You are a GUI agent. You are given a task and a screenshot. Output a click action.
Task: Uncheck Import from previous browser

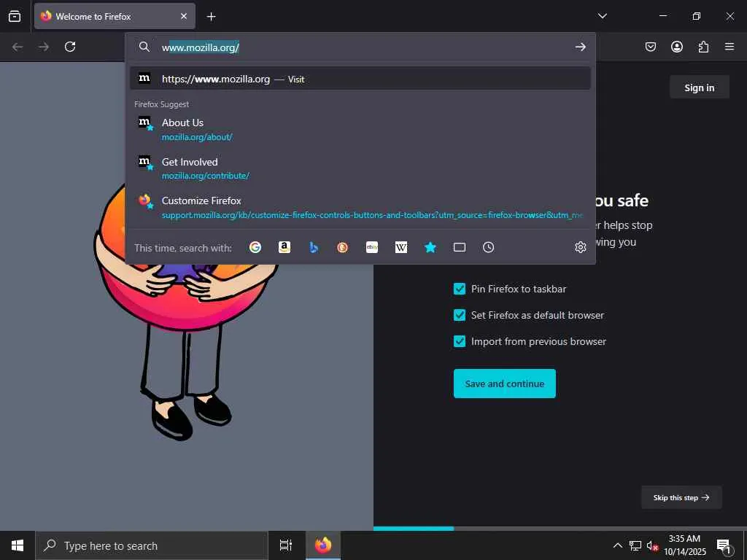click(x=460, y=341)
